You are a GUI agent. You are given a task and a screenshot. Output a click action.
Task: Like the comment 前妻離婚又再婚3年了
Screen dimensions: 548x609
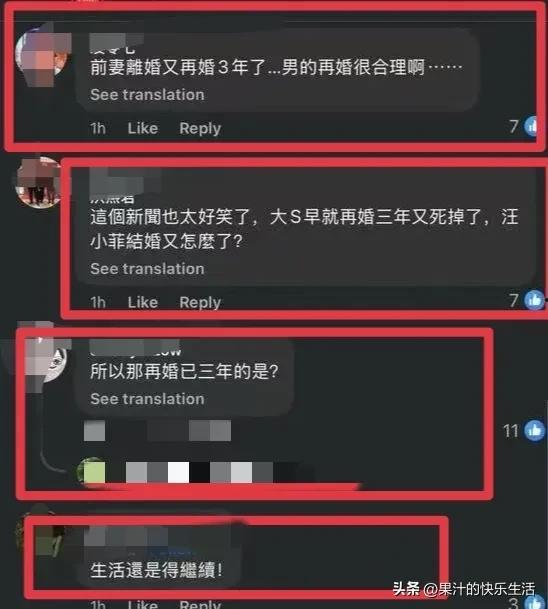click(x=143, y=128)
